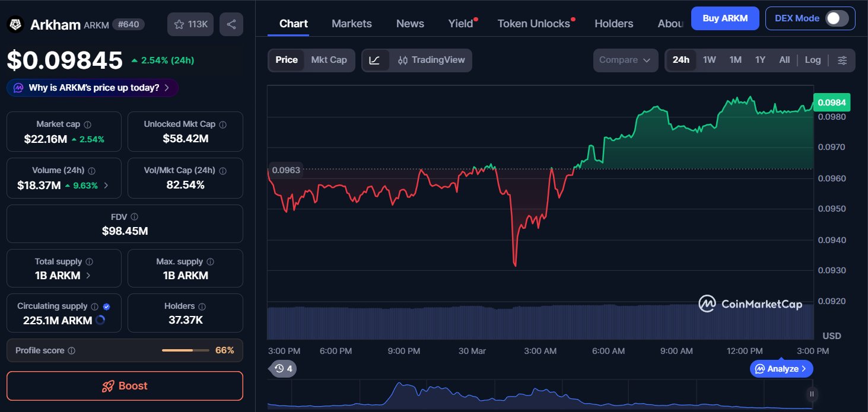Add Arkham to watchlist via star button
The width and height of the screenshot is (868, 412).
tap(190, 24)
